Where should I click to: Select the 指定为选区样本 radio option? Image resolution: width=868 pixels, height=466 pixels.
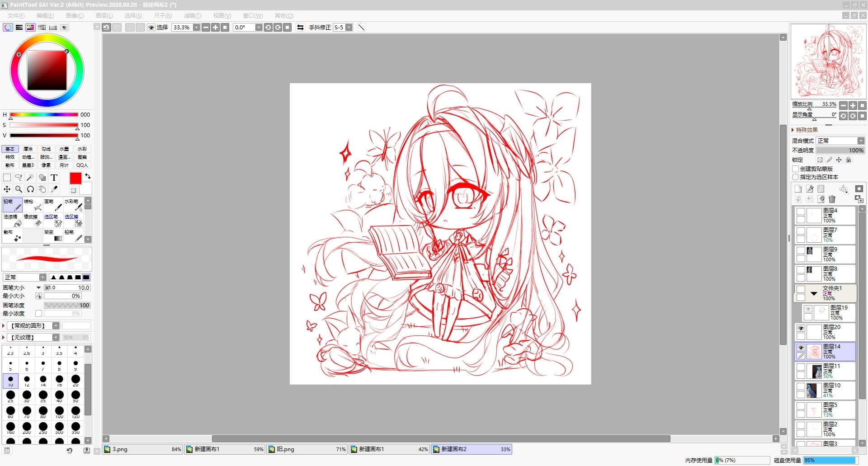pyautogui.click(x=796, y=177)
